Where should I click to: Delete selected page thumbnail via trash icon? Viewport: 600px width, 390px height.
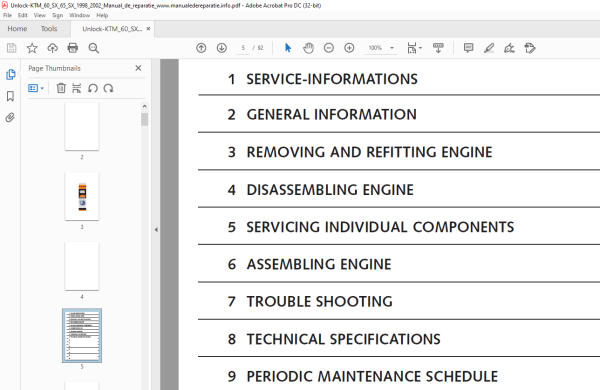[61, 88]
